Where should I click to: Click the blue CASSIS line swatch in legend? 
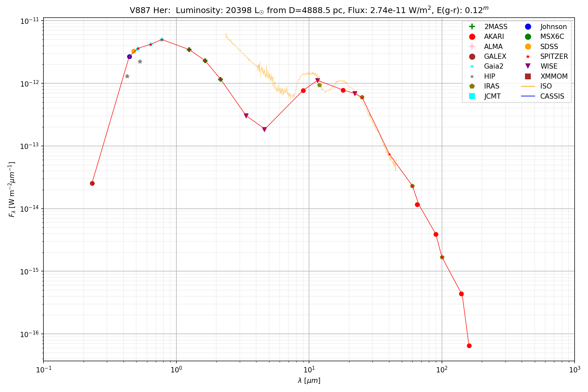(x=528, y=96)
